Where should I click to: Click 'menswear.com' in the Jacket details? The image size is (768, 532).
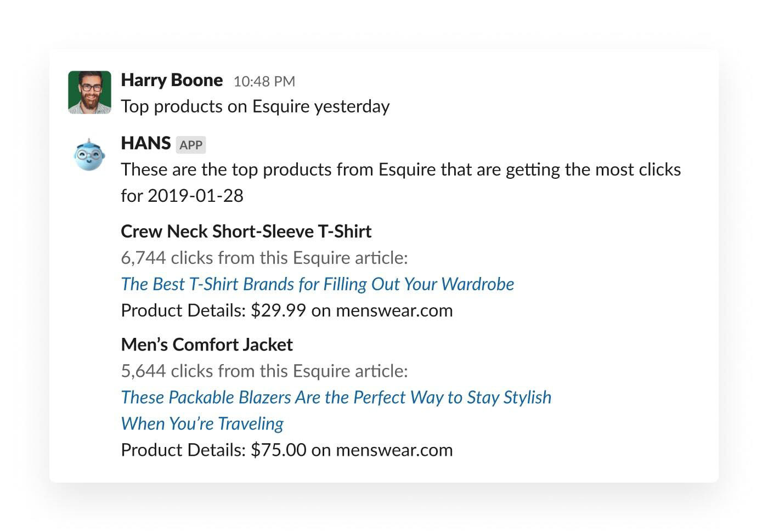394,450
